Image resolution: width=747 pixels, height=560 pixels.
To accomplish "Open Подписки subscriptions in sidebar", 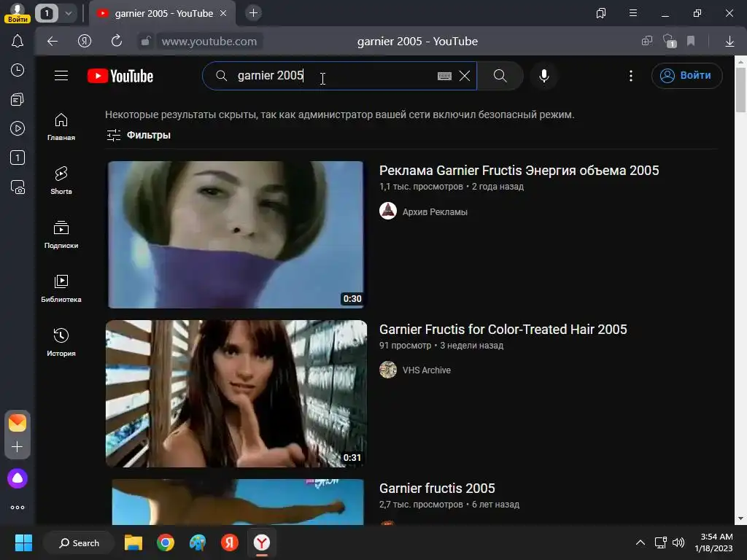I will [61, 235].
